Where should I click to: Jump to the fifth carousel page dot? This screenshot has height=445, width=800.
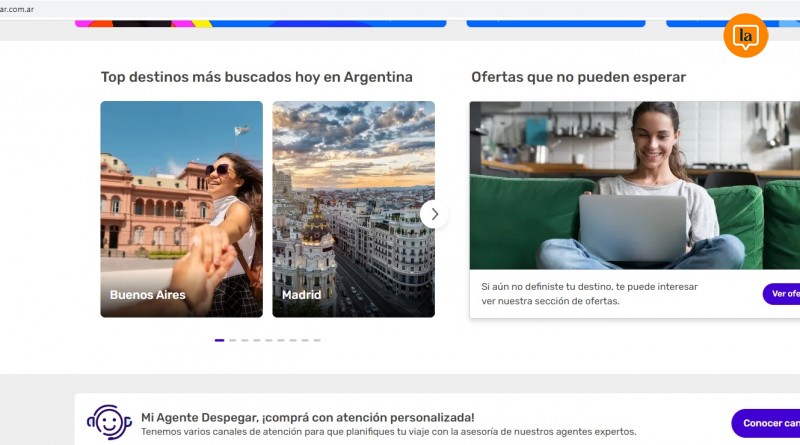click(268, 340)
